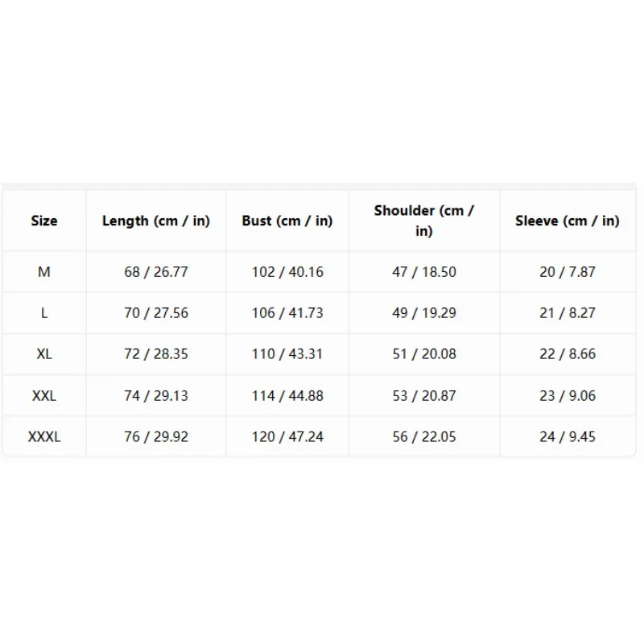Select the 47 / 18.50 shoulder cell

pyautogui.click(x=424, y=272)
